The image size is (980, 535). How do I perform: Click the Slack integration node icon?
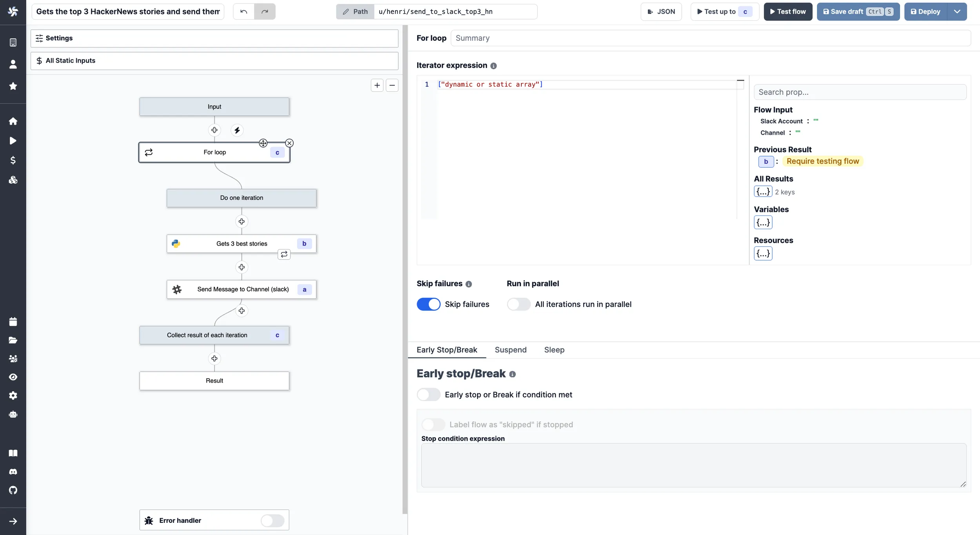[176, 289]
